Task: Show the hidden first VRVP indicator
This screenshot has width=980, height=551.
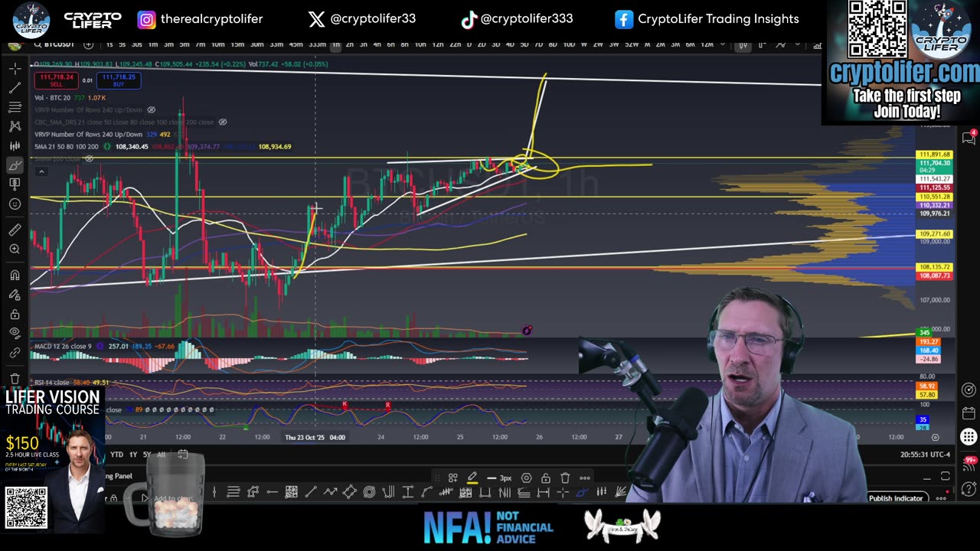Action: coord(152,110)
